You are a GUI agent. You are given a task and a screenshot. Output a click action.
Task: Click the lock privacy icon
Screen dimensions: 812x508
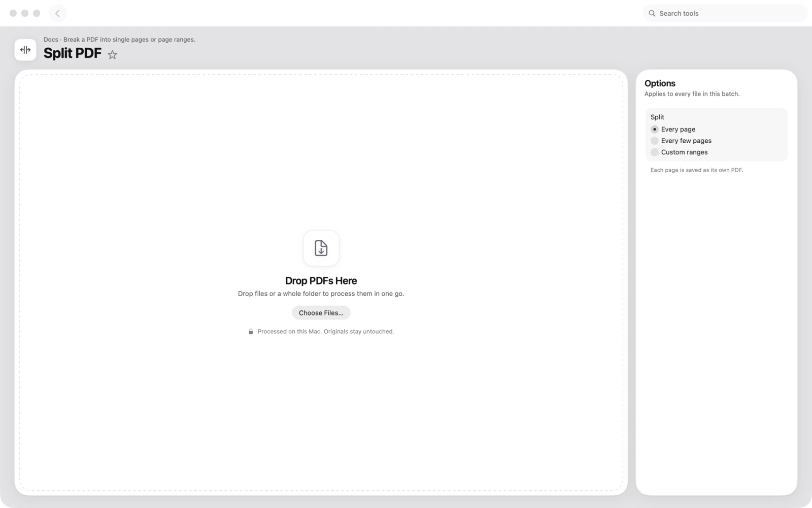point(251,332)
